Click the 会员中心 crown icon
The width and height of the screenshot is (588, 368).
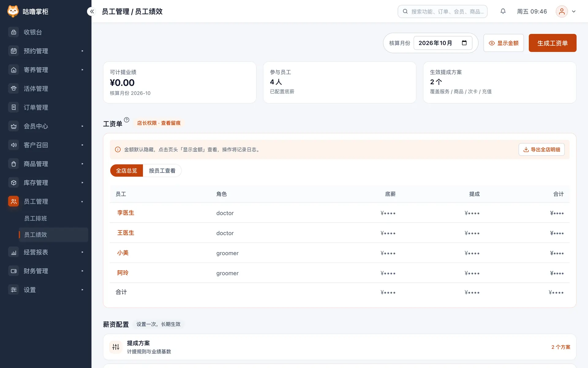[x=13, y=126]
